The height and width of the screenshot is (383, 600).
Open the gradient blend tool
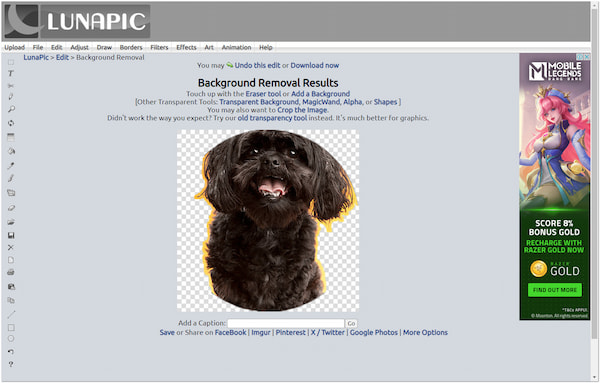[11, 137]
